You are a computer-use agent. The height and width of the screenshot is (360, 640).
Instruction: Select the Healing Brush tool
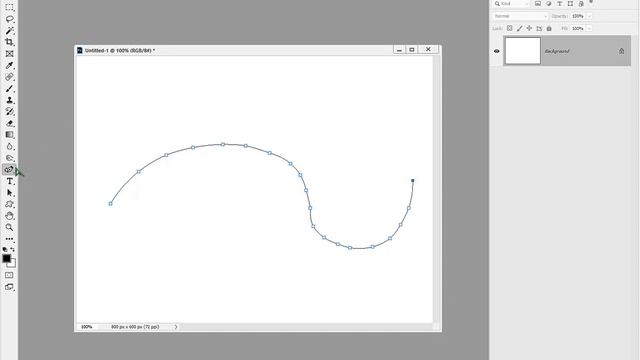[9, 77]
